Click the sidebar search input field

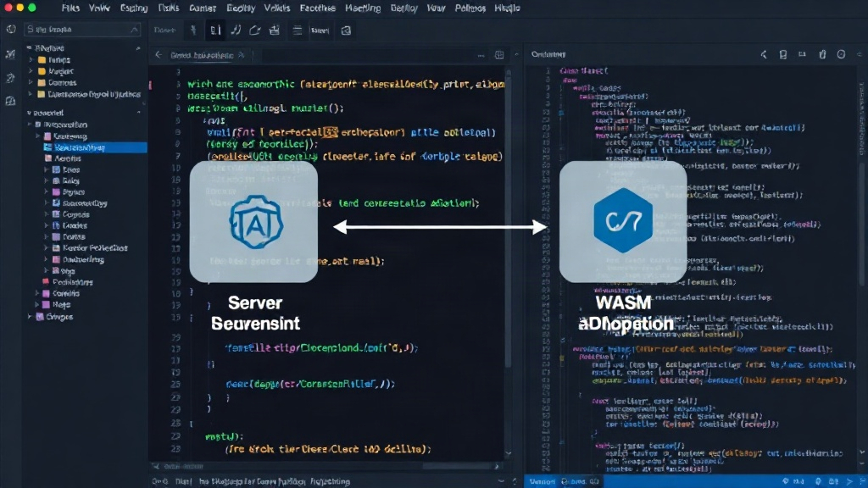click(x=81, y=30)
